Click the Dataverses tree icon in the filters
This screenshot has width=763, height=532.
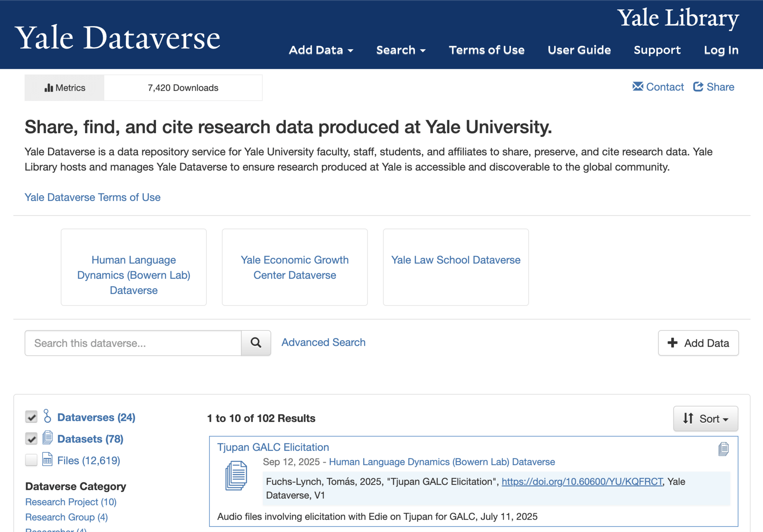point(47,416)
